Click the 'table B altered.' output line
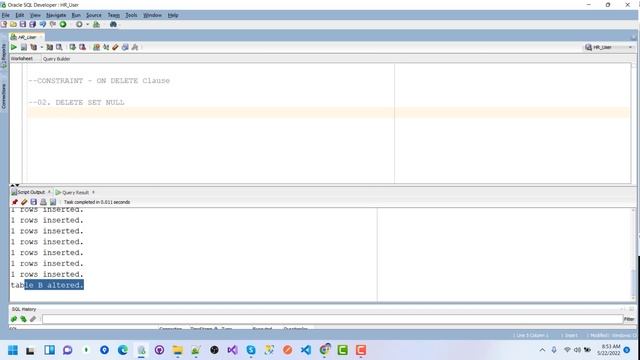The width and height of the screenshot is (640, 360). [47, 285]
